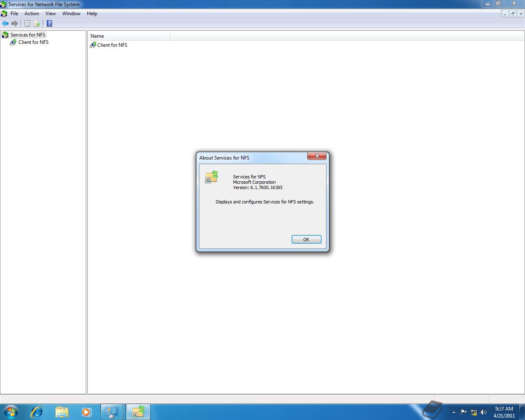Click the Version: 6.1.7600.16385 text
Screen dimensions: 525x420
click(258, 187)
